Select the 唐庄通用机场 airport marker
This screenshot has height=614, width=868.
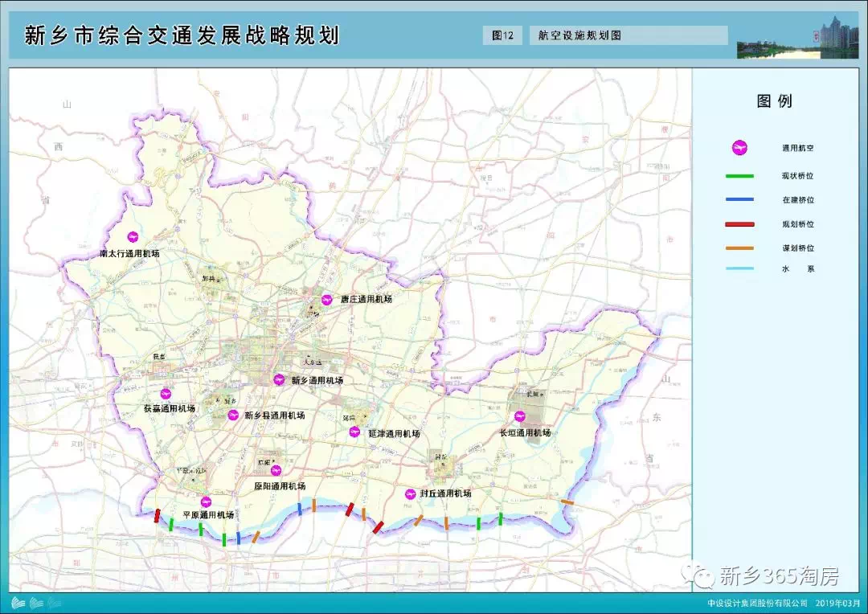327,299
